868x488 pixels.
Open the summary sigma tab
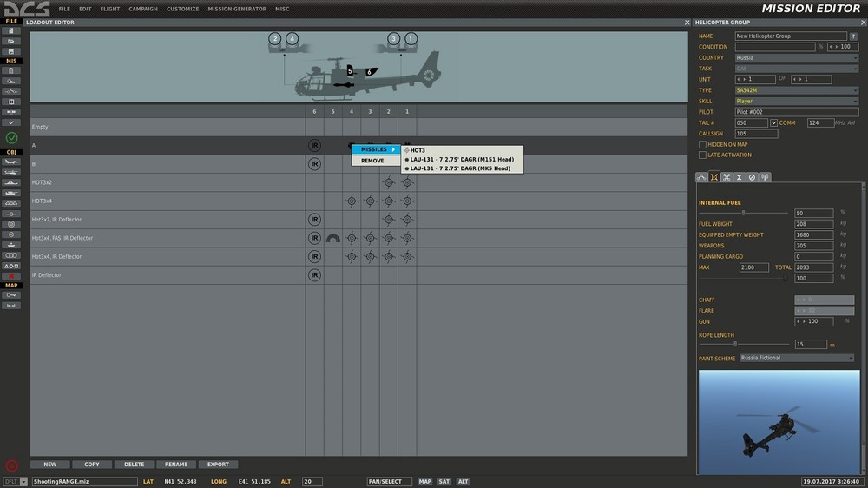pos(739,177)
